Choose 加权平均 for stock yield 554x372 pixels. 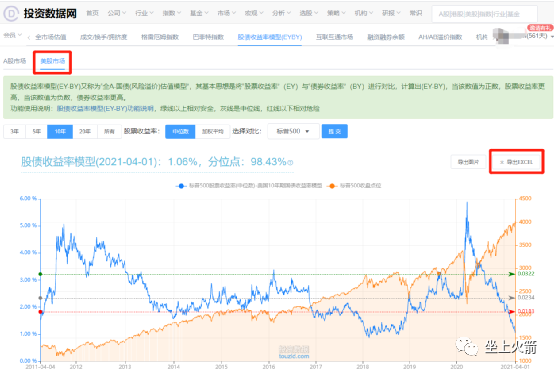click(x=213, y=131)
